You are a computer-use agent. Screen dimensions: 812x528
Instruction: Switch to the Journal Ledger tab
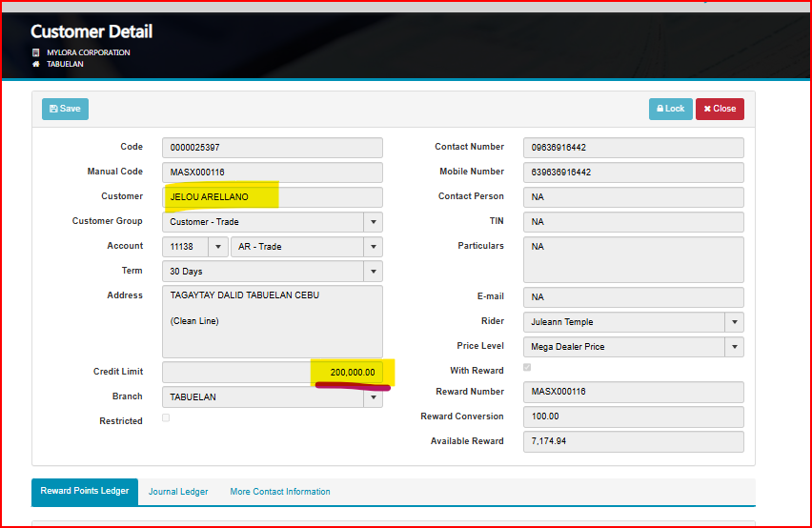point(178,492)
